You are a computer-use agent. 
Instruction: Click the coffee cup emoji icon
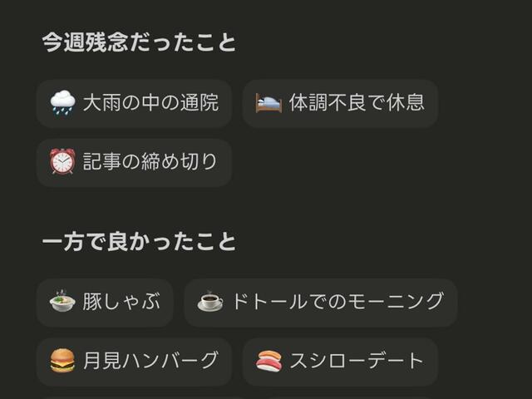pyautogui.click(x=210, y=302)
